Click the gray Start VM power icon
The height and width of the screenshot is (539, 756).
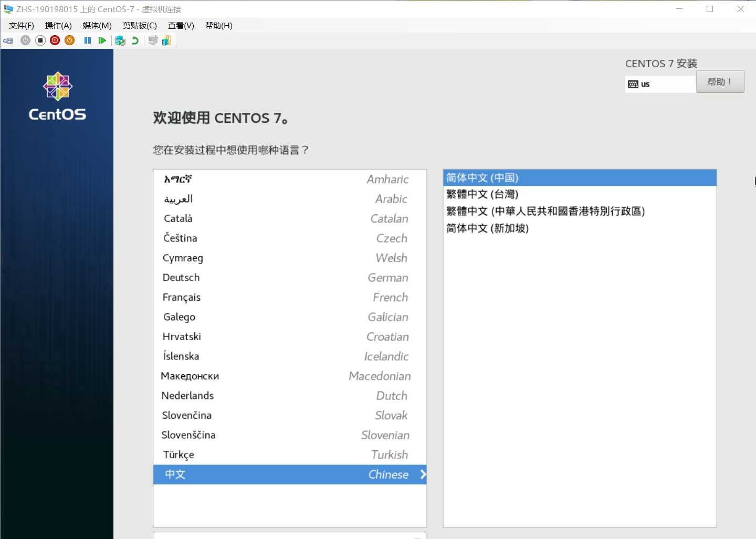click(25, 40)
